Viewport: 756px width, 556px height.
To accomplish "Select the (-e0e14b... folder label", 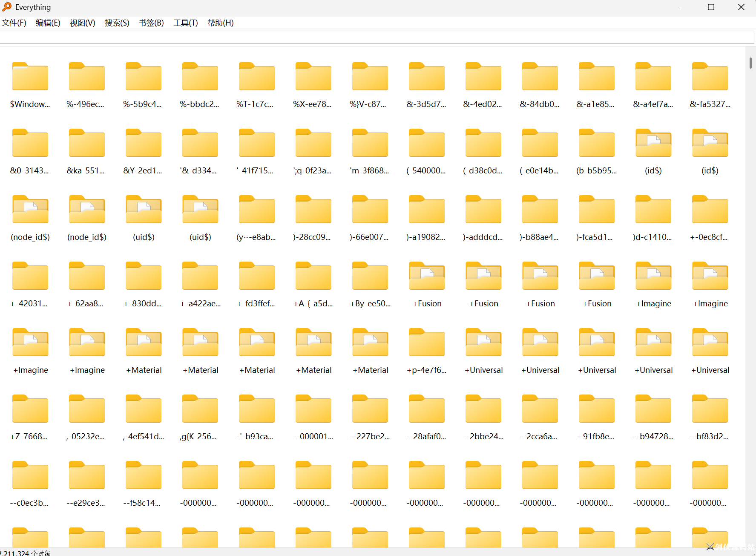I will click(x=539, y=170).
